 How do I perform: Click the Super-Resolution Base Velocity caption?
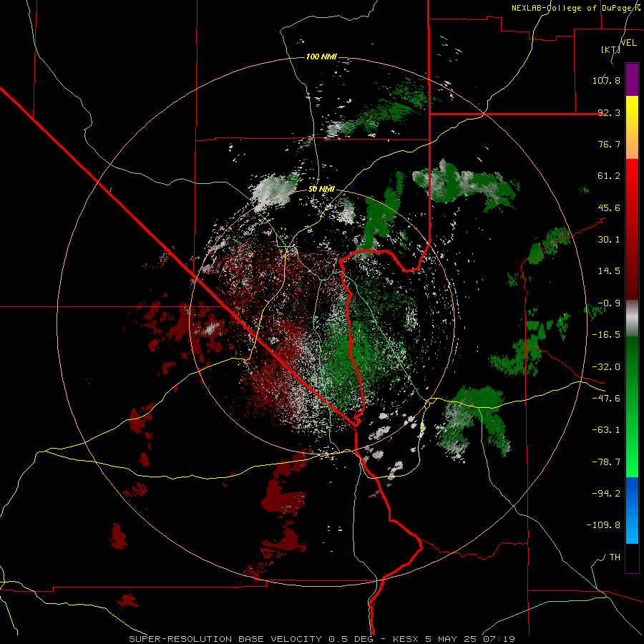pyautogui.click(x=321, y=639)
